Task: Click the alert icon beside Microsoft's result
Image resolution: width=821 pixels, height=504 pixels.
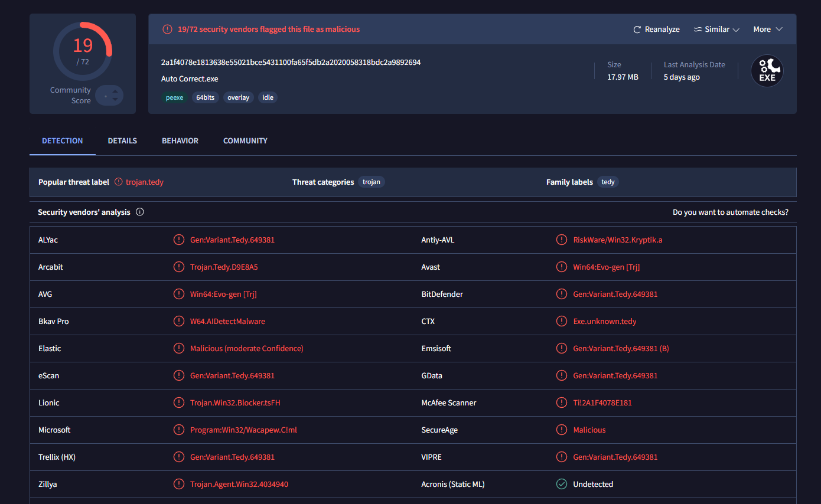Action: click(x=178, y=430)
